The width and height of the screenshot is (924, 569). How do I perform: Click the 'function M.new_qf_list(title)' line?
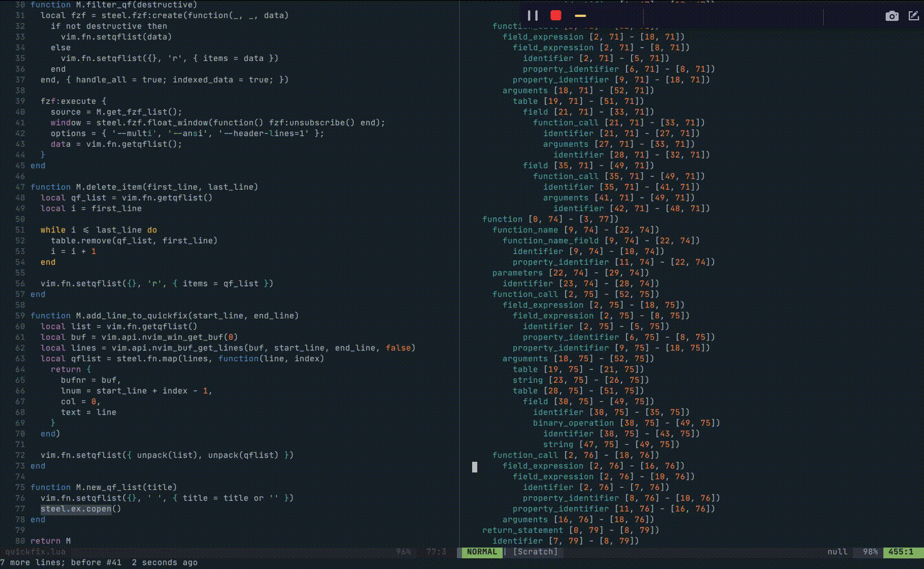pos(104,487)
